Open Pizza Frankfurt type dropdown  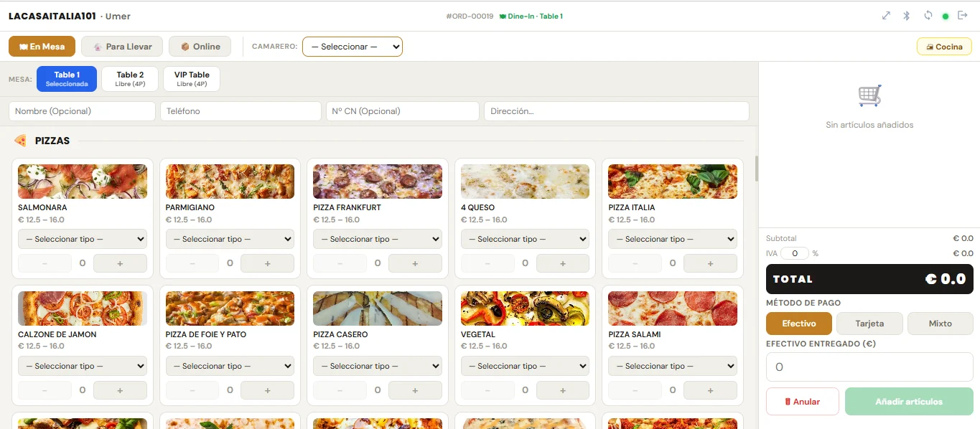click(x=378, y=239)
